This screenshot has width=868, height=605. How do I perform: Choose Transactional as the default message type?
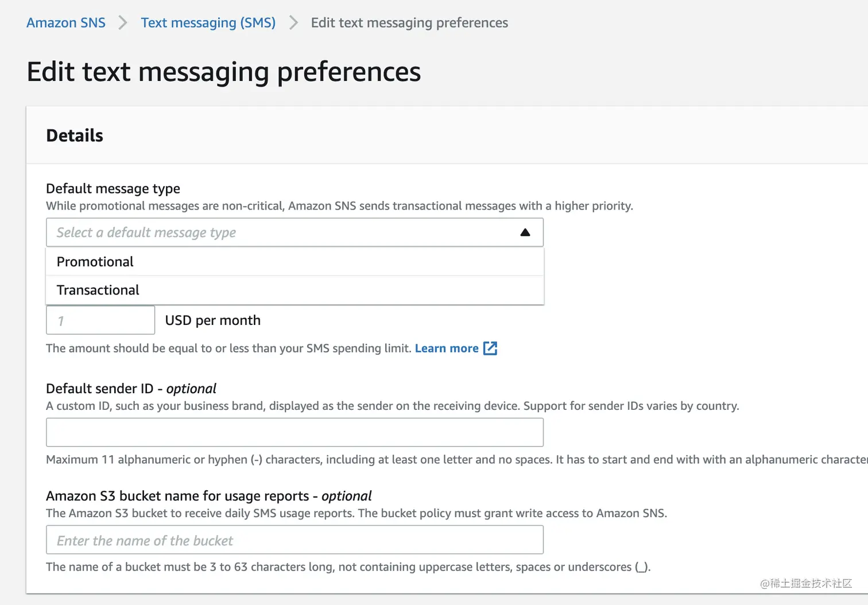(x=98, y=290)
